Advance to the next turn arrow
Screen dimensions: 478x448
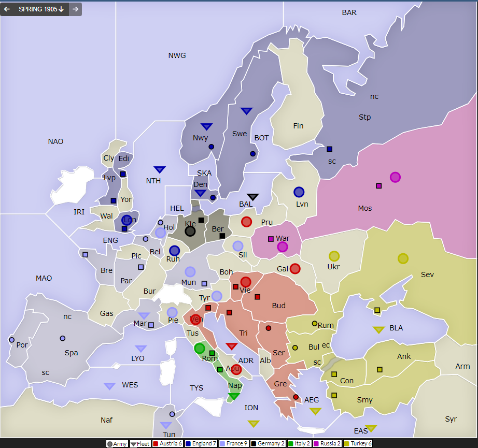75,9
